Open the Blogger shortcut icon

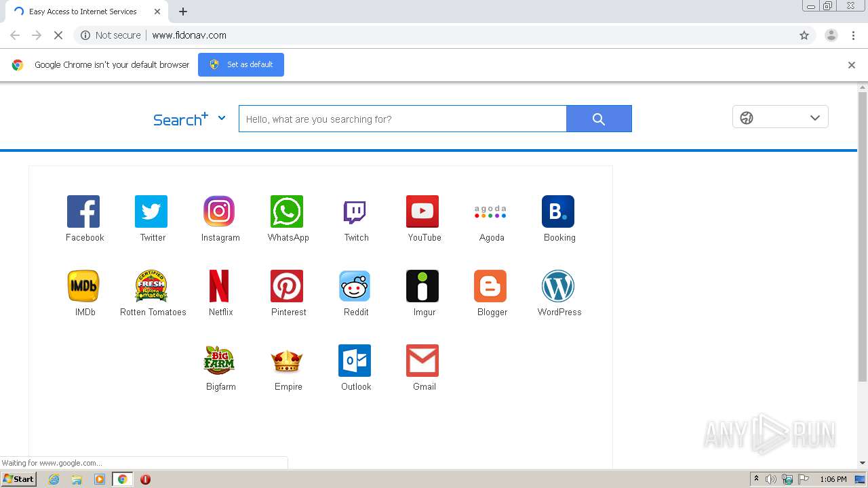[x=490, y=286]
